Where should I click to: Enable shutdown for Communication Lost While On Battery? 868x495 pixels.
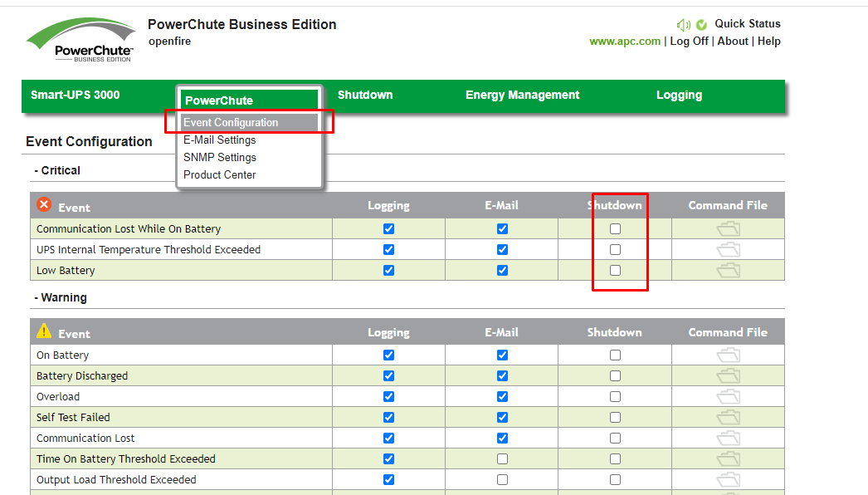tap(615, 229)
